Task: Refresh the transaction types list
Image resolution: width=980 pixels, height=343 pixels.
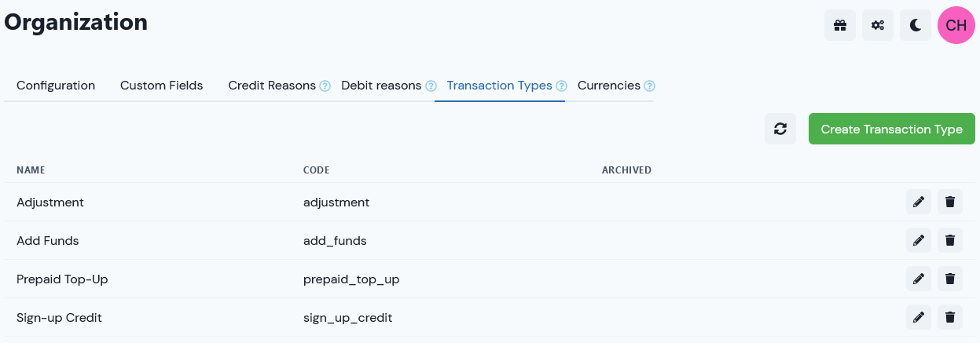Action: pyautogui.click(x=780, y=129)
